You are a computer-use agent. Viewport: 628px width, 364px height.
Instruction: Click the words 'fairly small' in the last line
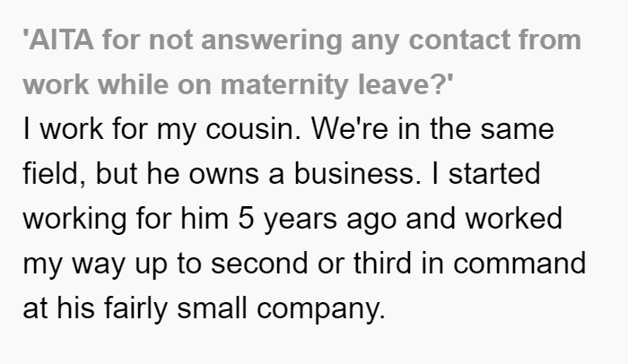176,309
